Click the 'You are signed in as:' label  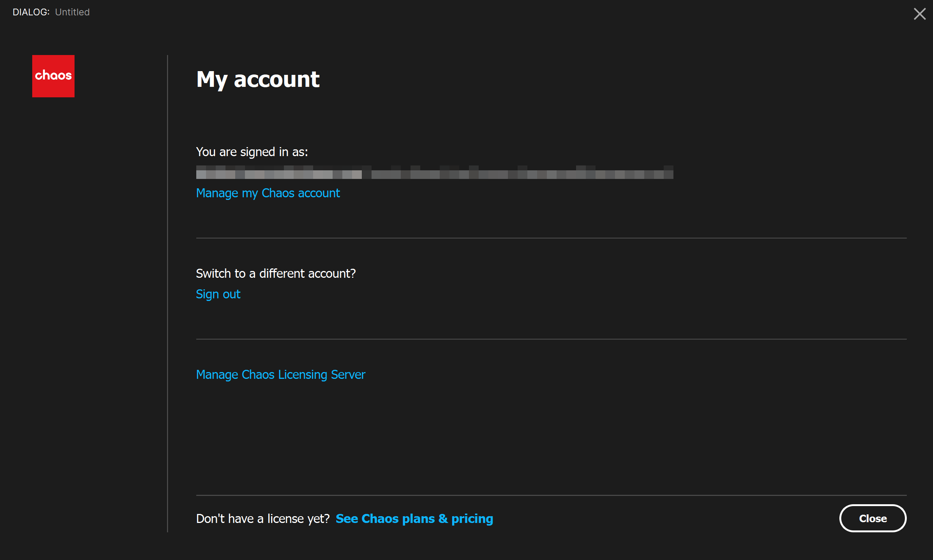[252, 152]
